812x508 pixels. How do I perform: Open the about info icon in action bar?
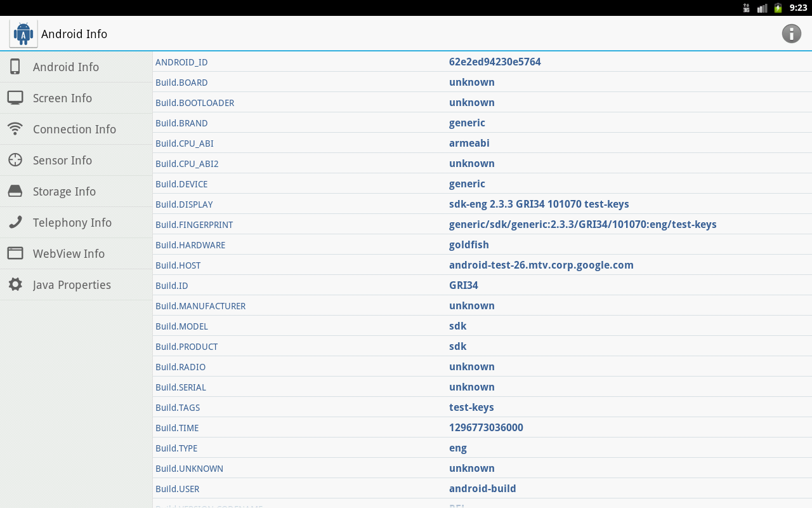tap(791, 34)
